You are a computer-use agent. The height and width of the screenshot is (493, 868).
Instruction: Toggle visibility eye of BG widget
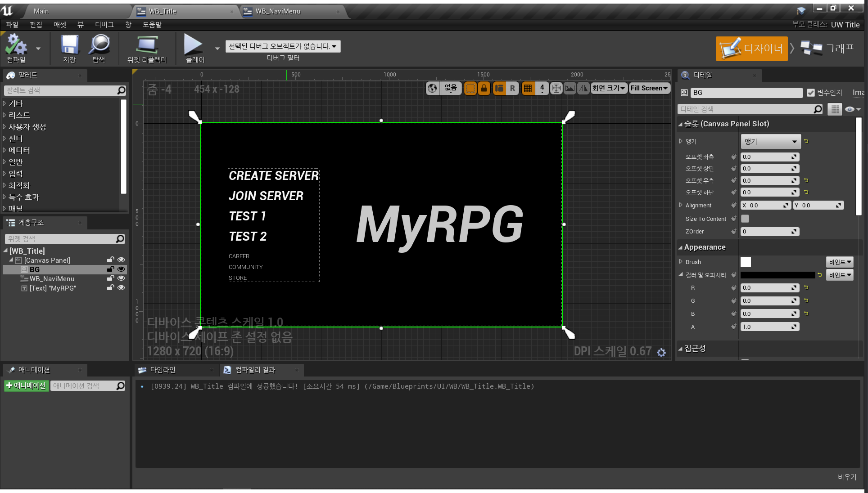coord(121,269)
